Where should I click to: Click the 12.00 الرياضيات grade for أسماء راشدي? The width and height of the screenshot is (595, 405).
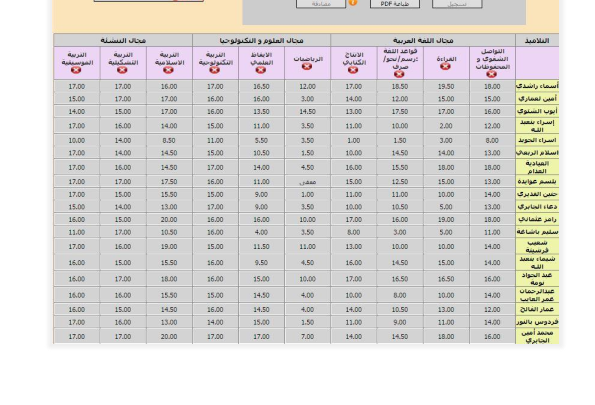point(307,86)
